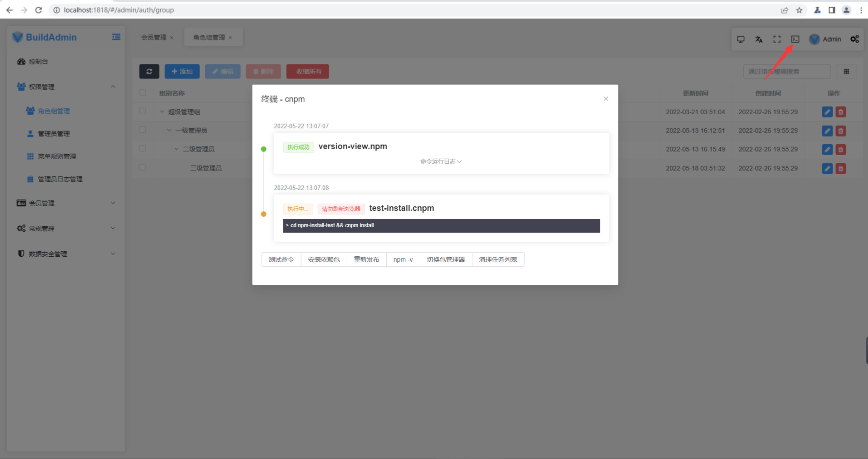
Task: Click the 切换包管理器 button in the dialog
Action: pyautogui.click(x=446, y=259)
